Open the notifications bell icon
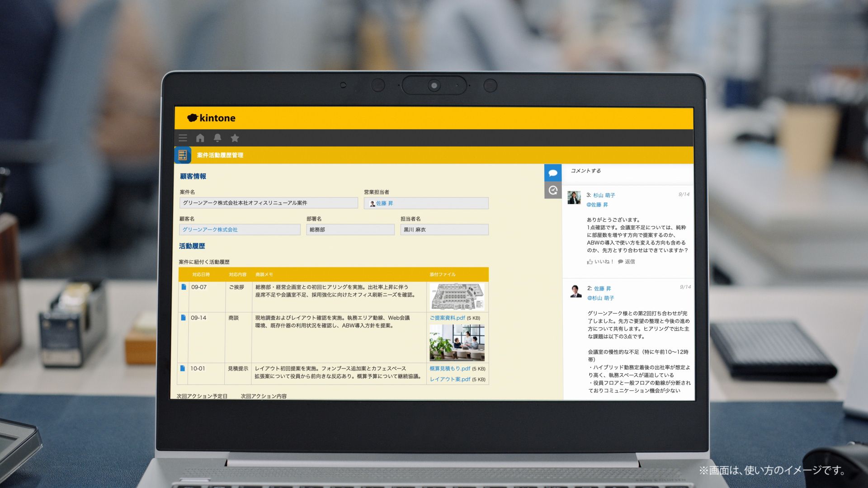868x488 pixels. (x=217, y=138)
